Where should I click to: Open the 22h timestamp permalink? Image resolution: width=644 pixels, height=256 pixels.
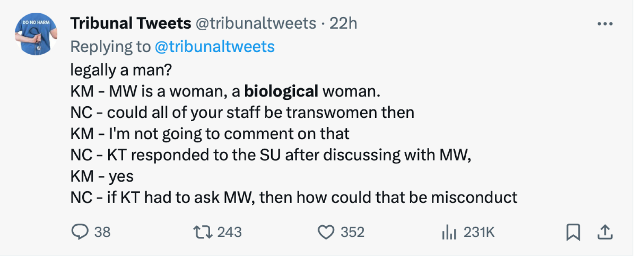343,23
